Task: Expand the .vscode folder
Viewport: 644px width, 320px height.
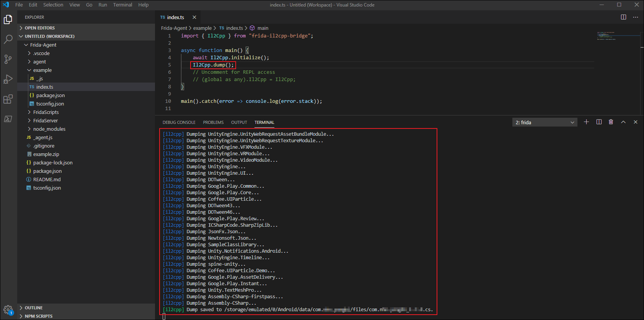Action: click(x=86, y=53)
